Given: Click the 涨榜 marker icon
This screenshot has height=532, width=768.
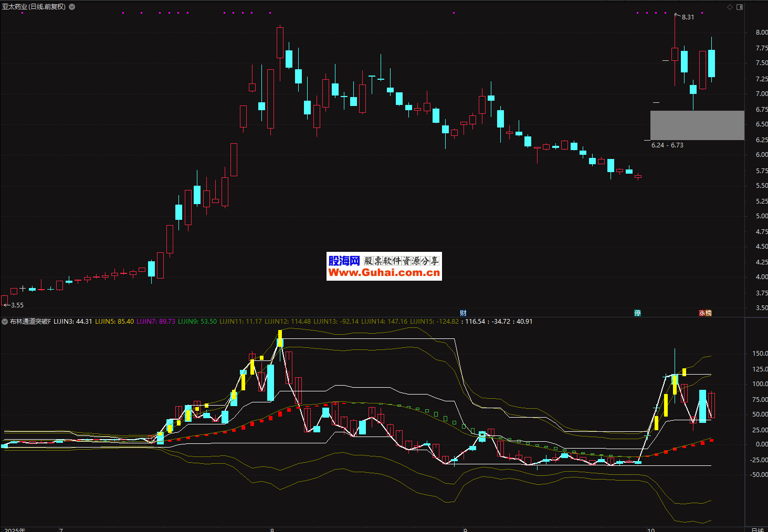Looking at the screenshot, I should [705, 313].
